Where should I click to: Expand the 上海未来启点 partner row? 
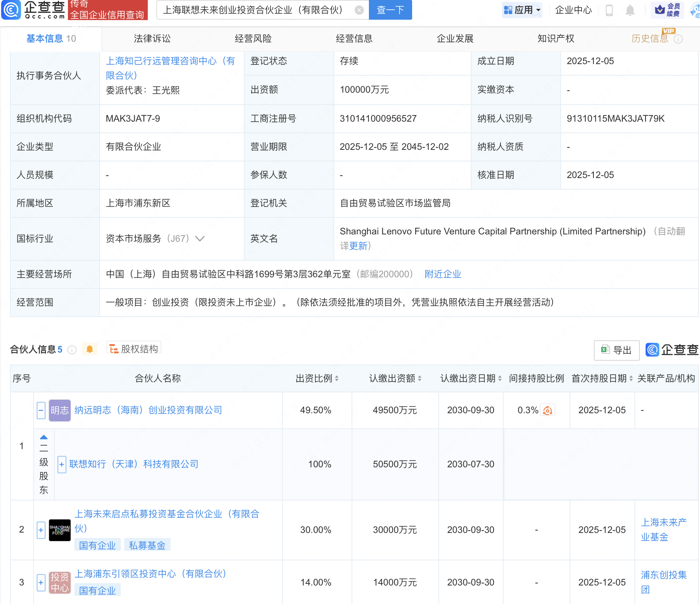pyautogui.click(x=41, y=530)
